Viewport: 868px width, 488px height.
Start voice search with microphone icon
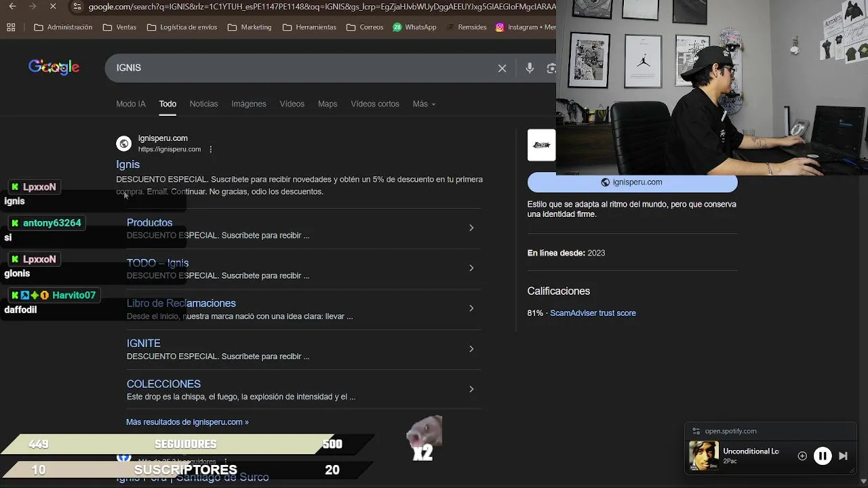coord(530,68)
